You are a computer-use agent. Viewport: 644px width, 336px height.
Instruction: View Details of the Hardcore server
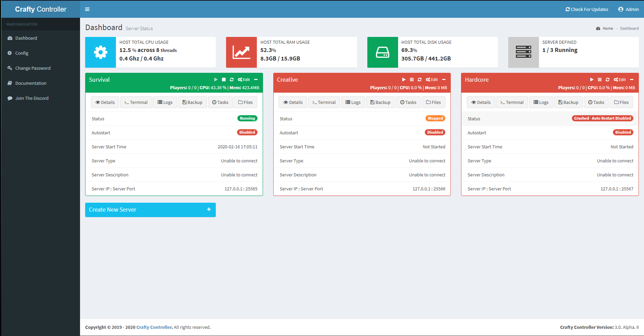481,102
